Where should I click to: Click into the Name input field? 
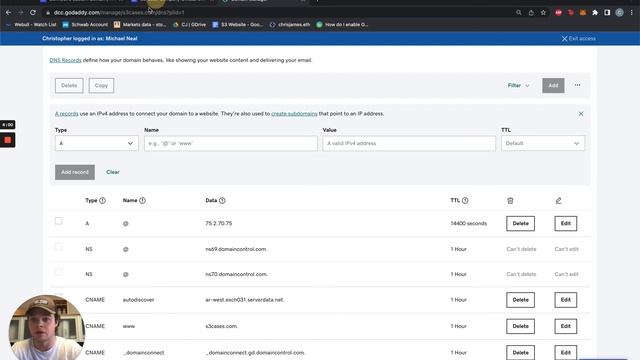(231, 143)
